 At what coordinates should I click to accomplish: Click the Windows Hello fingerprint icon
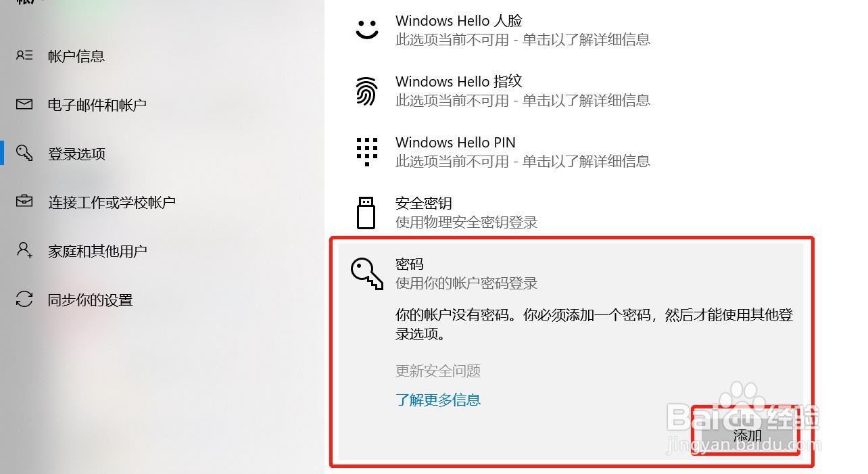[366, 91]
